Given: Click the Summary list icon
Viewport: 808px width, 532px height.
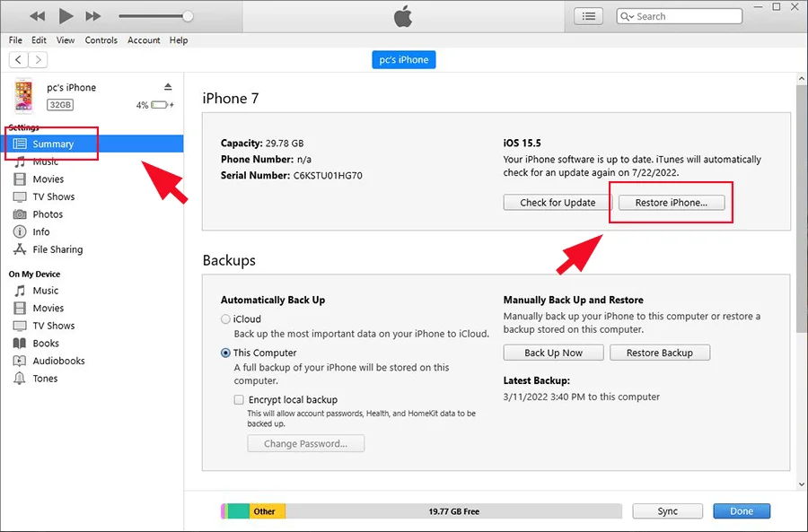Looking at the screenshot, I should point(20,144).
